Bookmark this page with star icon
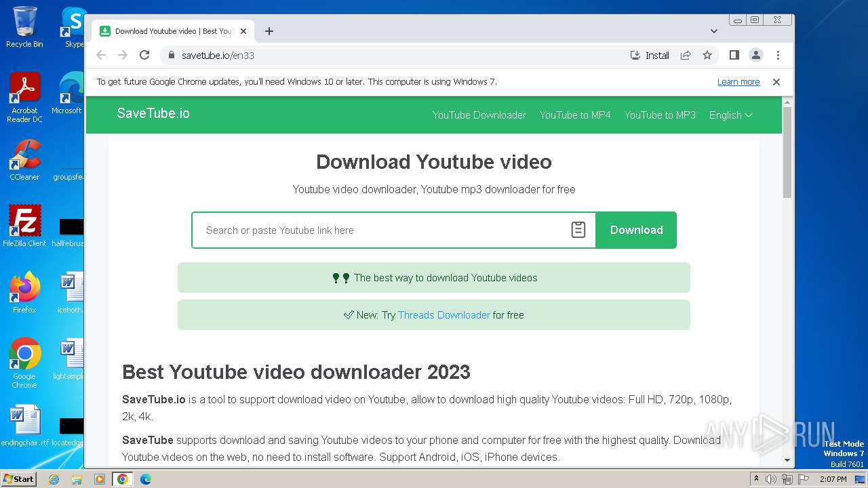 707,56
